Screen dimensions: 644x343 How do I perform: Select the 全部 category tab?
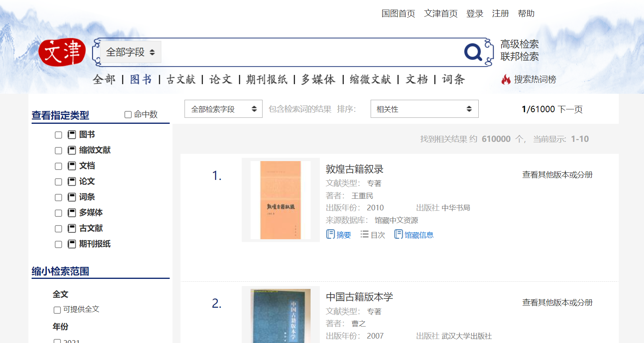(104, 79)
